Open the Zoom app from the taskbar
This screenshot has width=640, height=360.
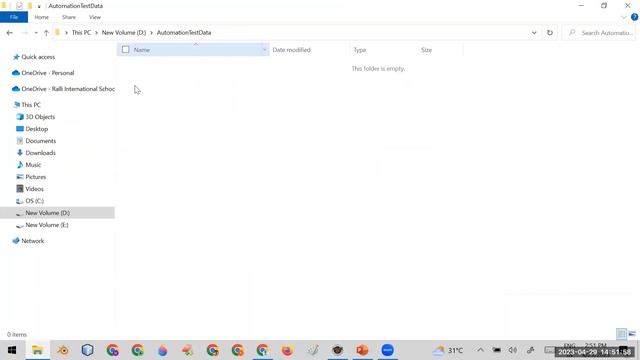(x=387, y=350)
